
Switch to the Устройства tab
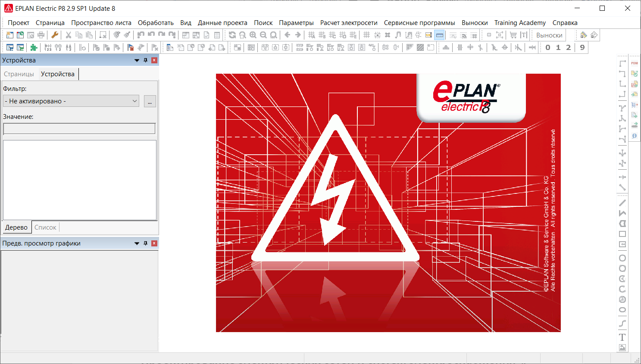pyautogui.click(x=58, y=74)
